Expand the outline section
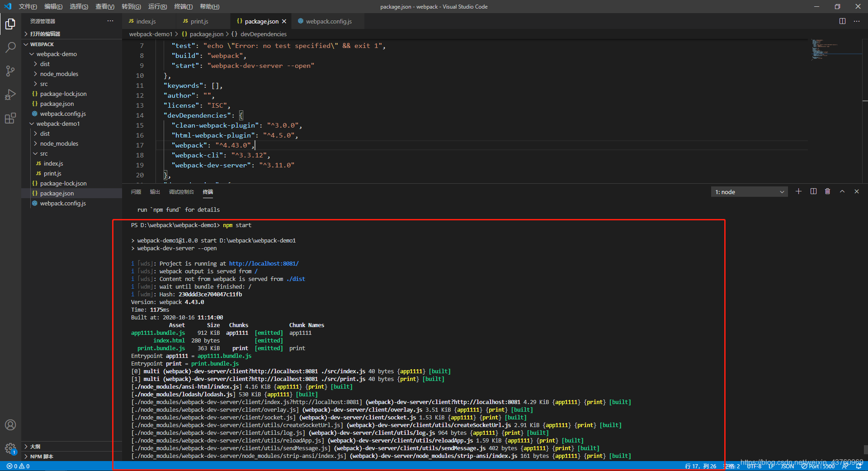Image resolution: width=868 pixels, height=471 pixels. (35, 446)
